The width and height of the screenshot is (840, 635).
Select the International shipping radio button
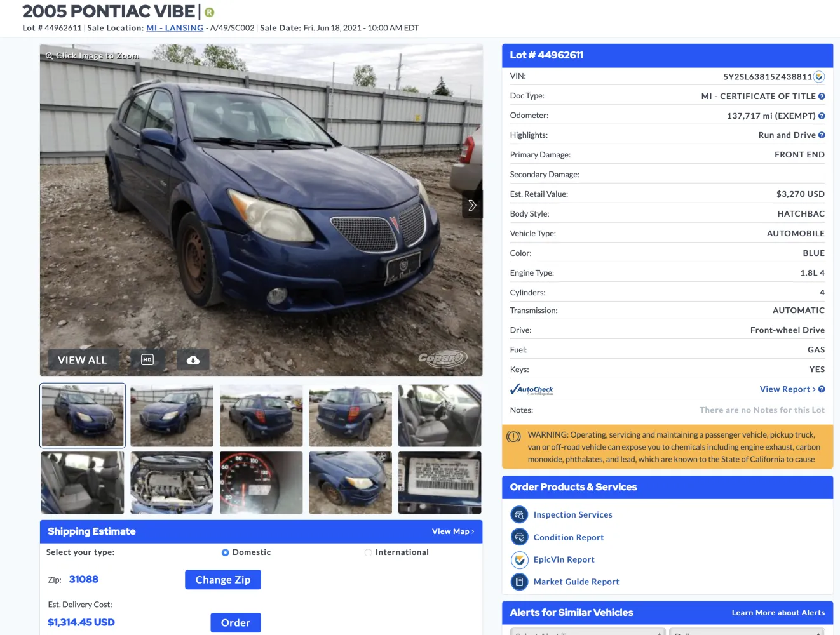[x=368, y=552]
